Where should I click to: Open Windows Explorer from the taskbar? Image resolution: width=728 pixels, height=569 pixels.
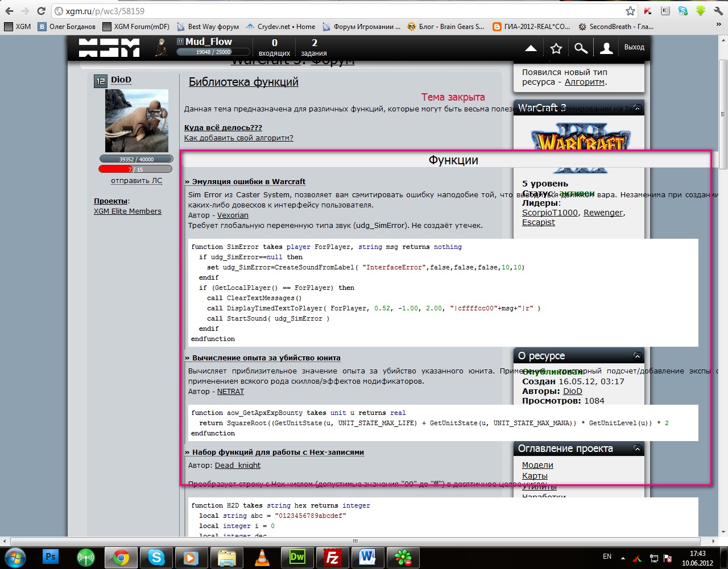tap(226, 557)
